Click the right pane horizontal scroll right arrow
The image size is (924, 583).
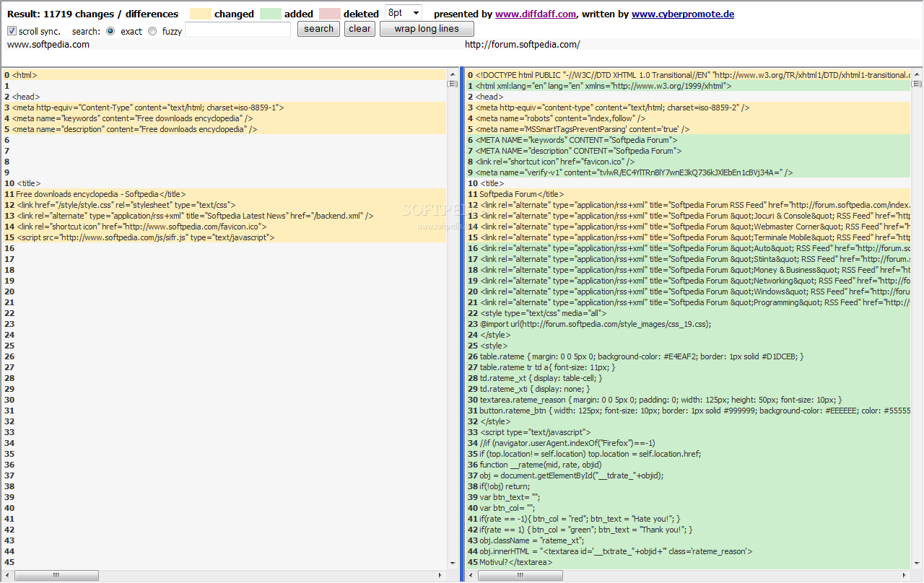tap(906, 576)
